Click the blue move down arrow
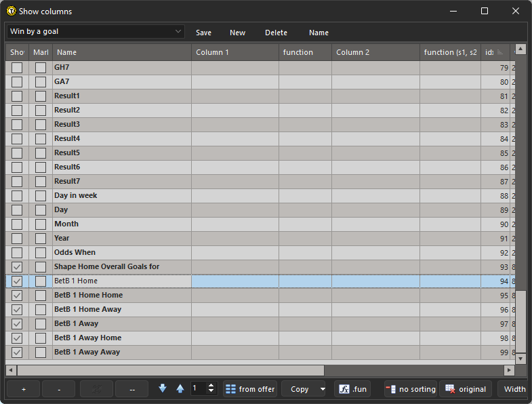 point(163,388)
